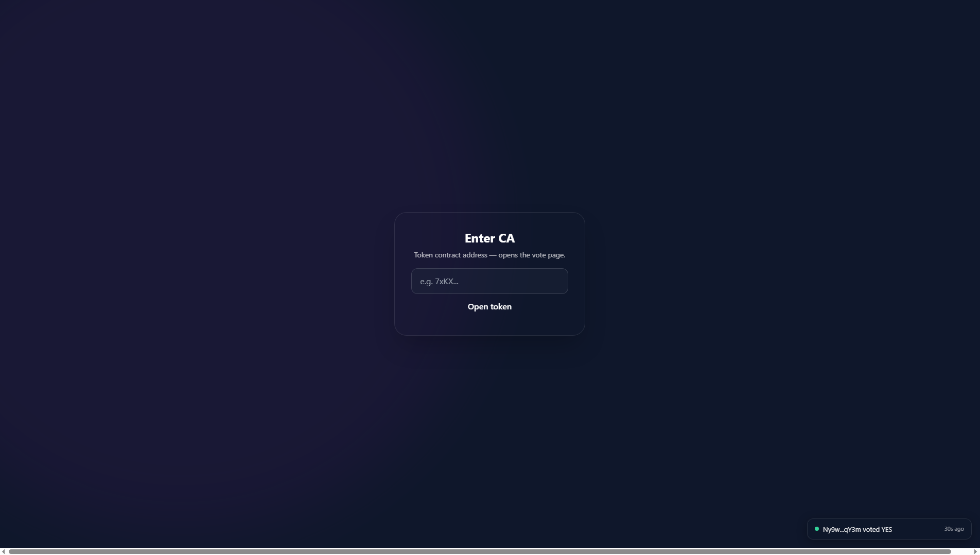Image resolution: width=980 pixels, height=555 pixels.
Task: Click the green status dot in vote notification
Action: (x=817, y=529)
